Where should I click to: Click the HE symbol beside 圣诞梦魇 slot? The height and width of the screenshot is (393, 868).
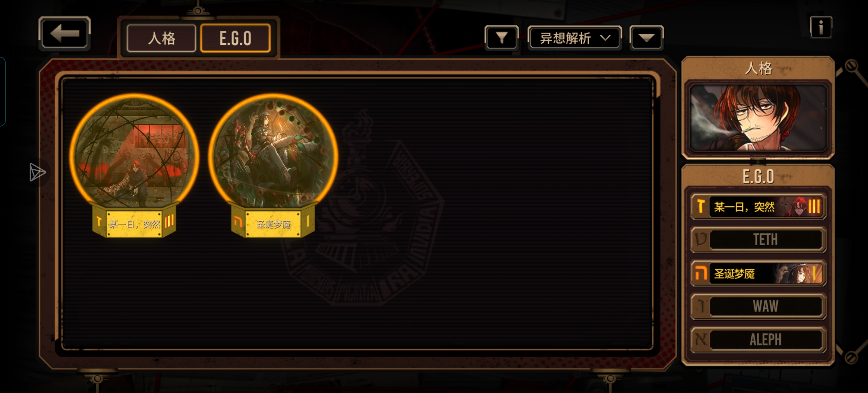[700, 273]
